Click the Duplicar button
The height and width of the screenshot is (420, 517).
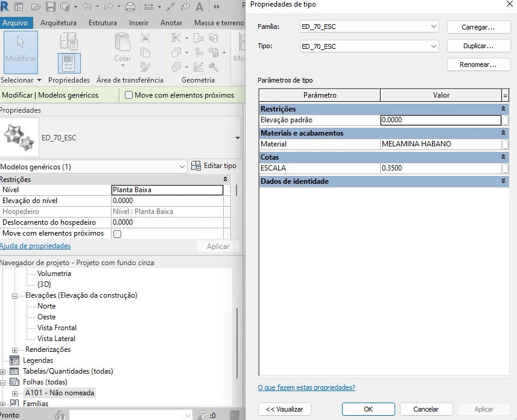(x=478, y=46)
